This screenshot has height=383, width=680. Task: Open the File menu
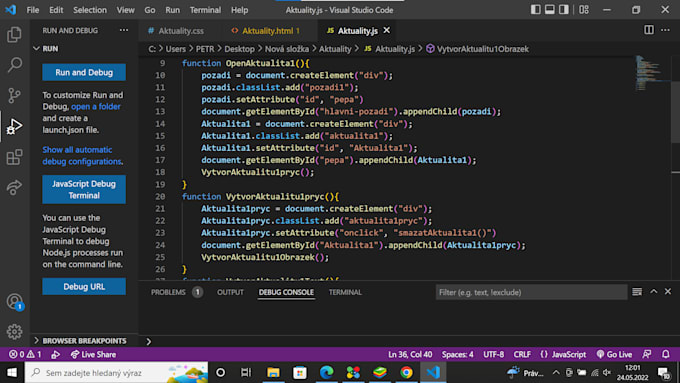tap(33, 10)
